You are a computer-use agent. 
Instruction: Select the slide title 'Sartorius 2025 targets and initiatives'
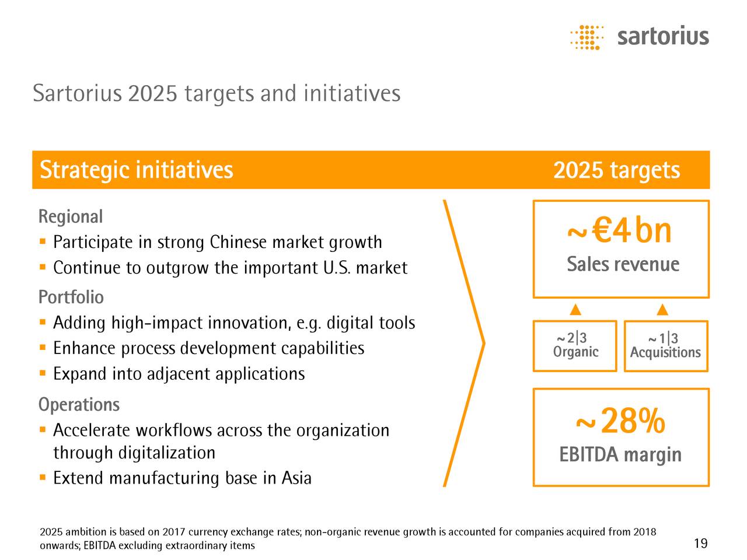(x=217, y=93)
